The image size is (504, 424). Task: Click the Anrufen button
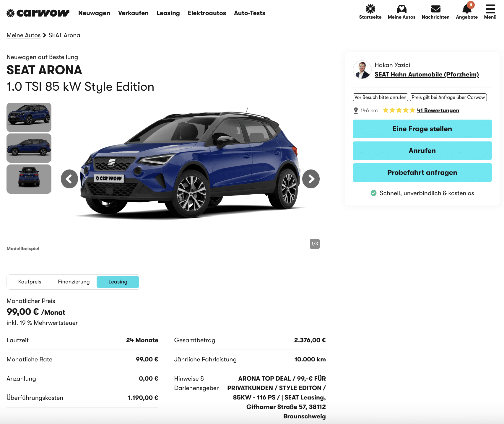coord(422,151)
